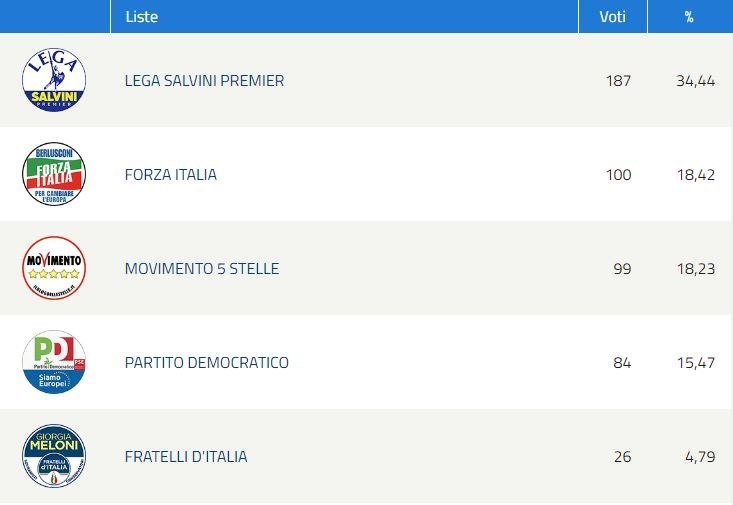Click the Fratelli d'Italia Meloni logo
The height and width of the screenshot is (505, 733).
[54, 456]
